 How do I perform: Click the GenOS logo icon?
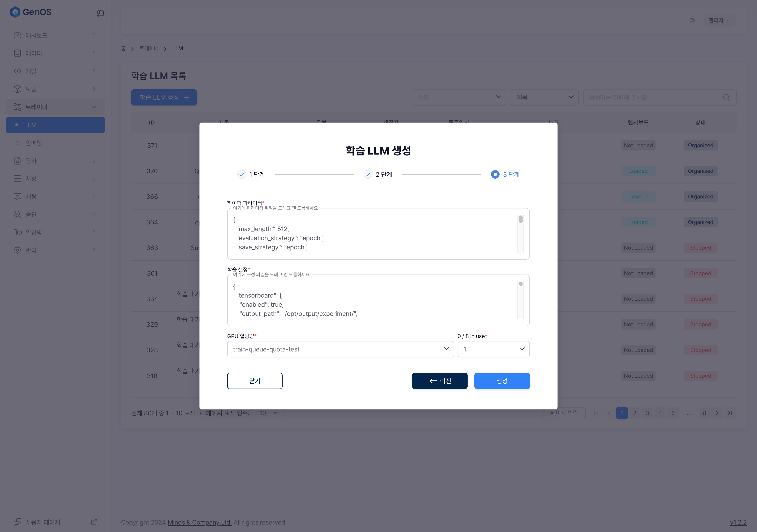15,12
